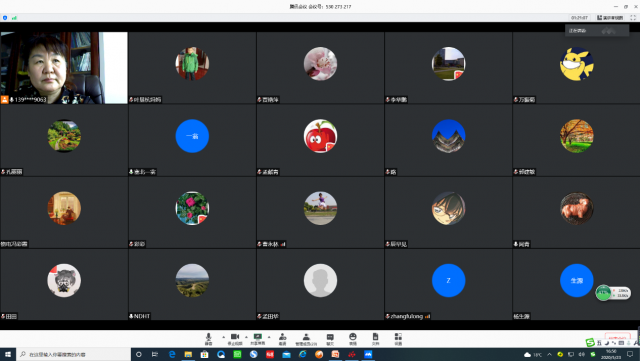Open the emoji reactions smiley icon

[353, 339]
